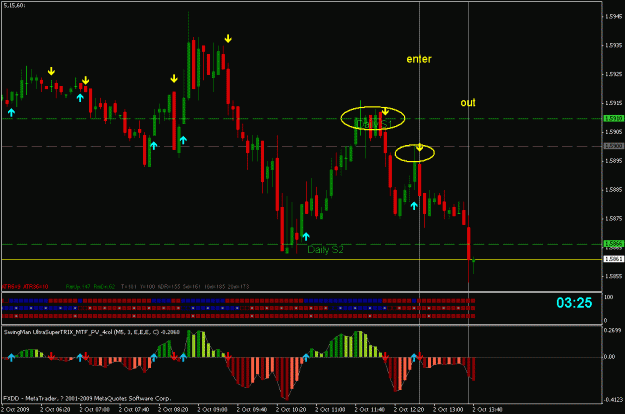
Task: Click the '2 Oct 13:00' time axis label
Action: [x=448, y=409]
